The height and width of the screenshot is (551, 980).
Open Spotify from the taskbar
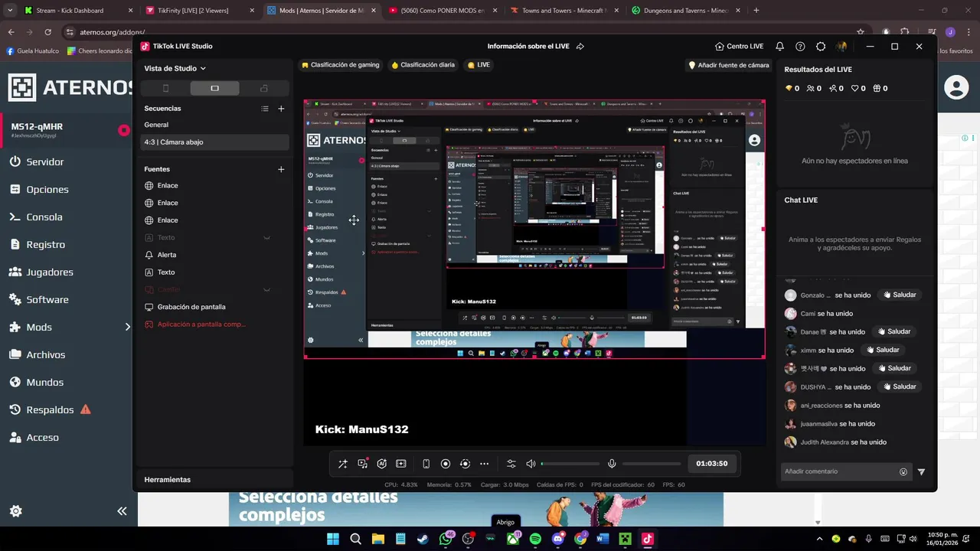click(x=535, y=539)
